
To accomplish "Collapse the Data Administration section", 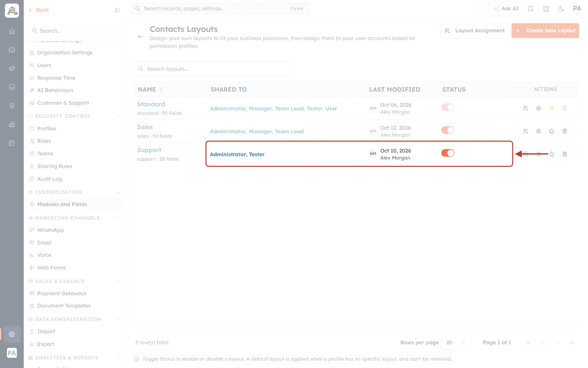I will [118, 320].
